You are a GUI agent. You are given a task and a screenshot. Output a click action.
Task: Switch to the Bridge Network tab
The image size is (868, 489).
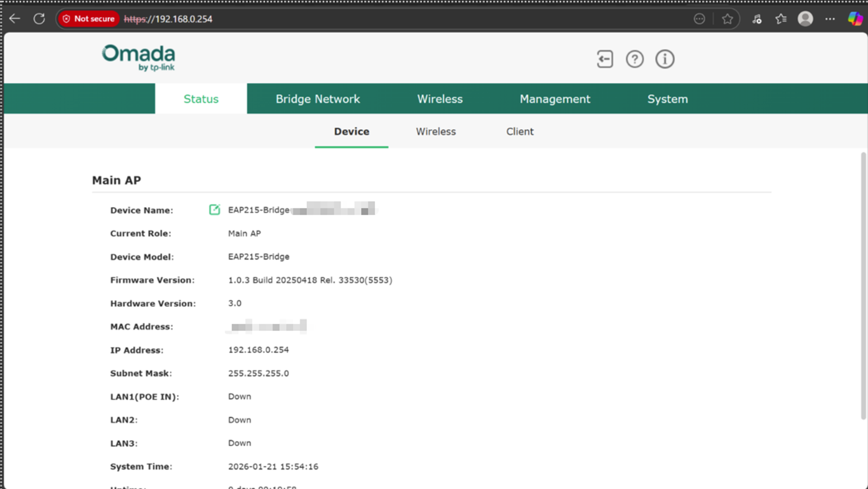coord(317,98)
